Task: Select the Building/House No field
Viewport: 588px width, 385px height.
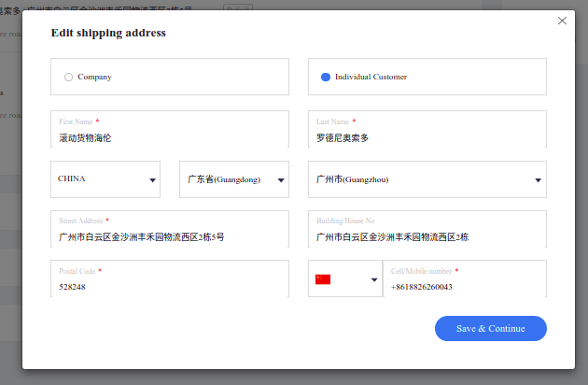Action: coord(427,237)
